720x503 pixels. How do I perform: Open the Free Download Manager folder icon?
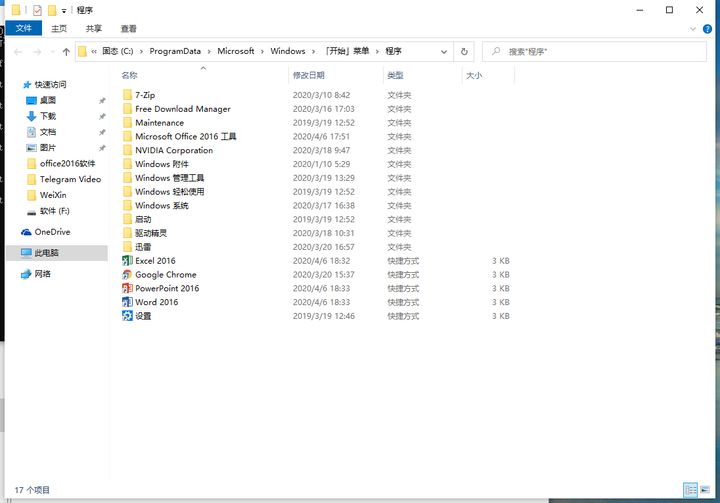click(127, 109)
